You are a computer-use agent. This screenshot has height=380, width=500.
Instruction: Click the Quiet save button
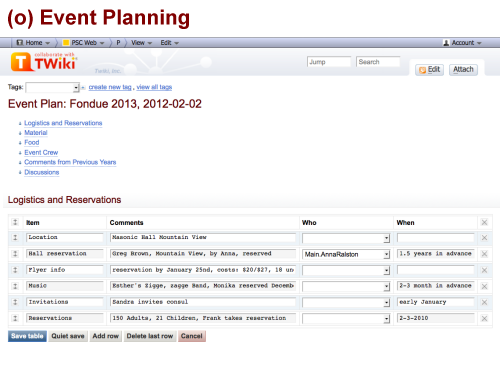[x=68, y=336]
